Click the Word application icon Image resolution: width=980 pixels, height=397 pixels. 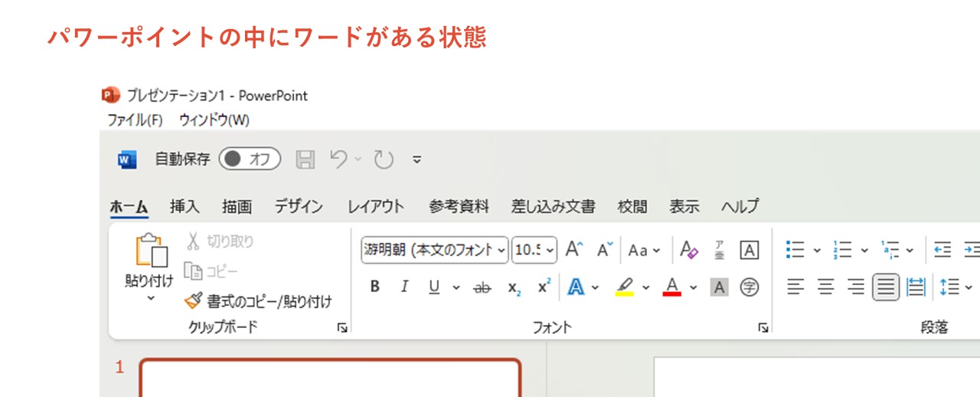[x=126, y=159]
